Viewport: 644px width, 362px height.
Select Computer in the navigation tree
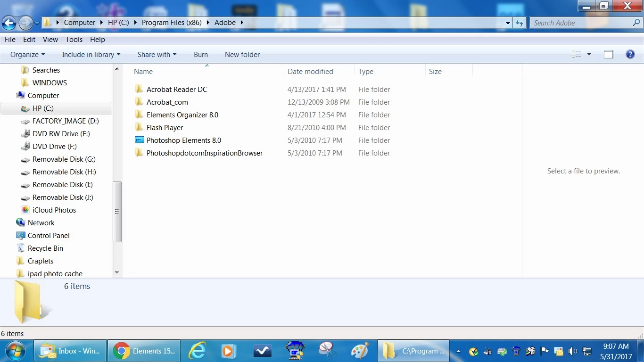click(43, 96)
